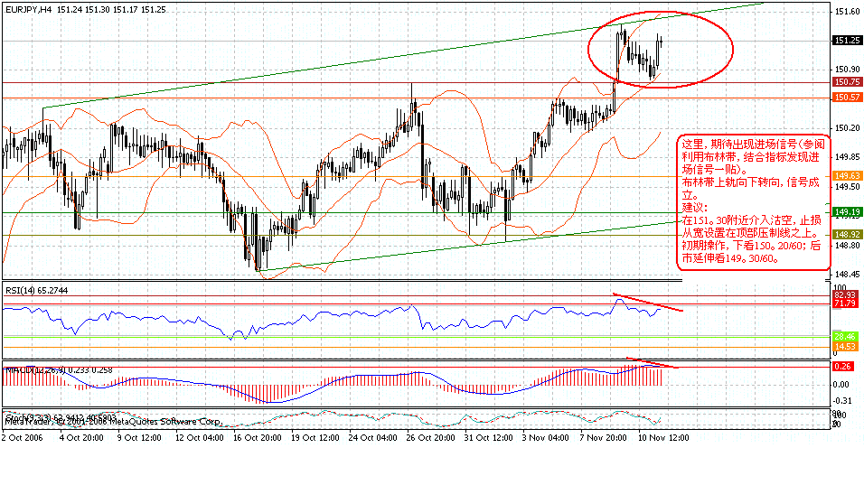Select the orange 149.63 price level tag
The height and width of the screenshot is (504, 864).
point(847,176)
